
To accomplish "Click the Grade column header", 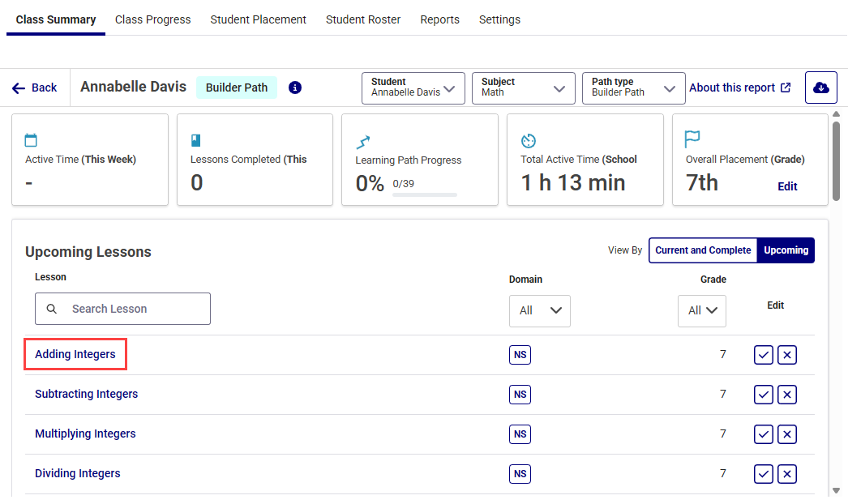I will tap(713, 280).
